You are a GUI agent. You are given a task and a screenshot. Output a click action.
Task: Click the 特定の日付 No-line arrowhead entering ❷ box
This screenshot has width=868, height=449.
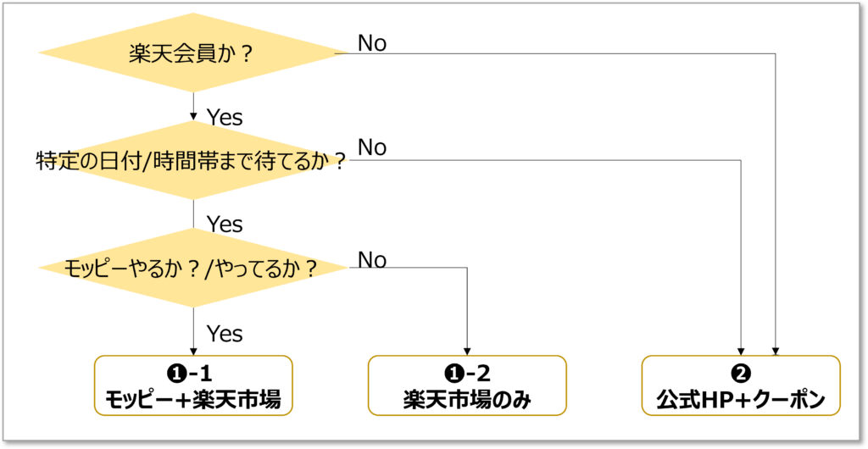[x=743, y=350]
